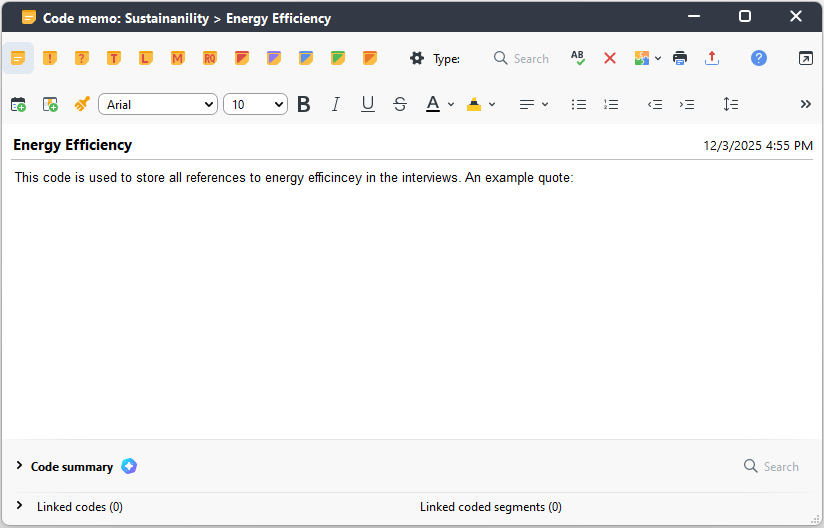Click the Type: label
The width and height of the screenshot is (824, 528).
coord(446,59)
